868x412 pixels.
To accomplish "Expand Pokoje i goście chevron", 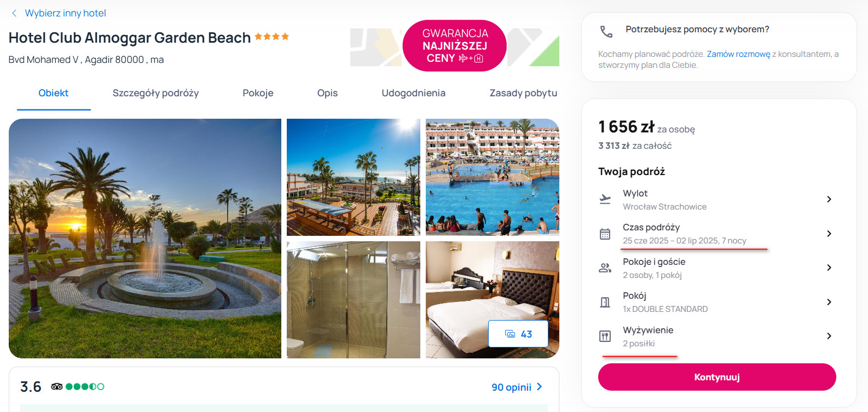I will (829, 268).
